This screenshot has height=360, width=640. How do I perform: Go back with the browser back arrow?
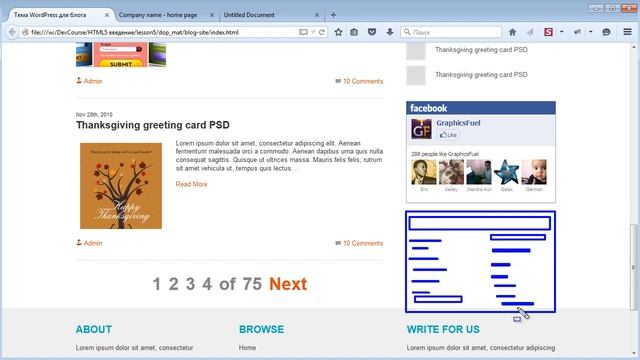(12, 32)
